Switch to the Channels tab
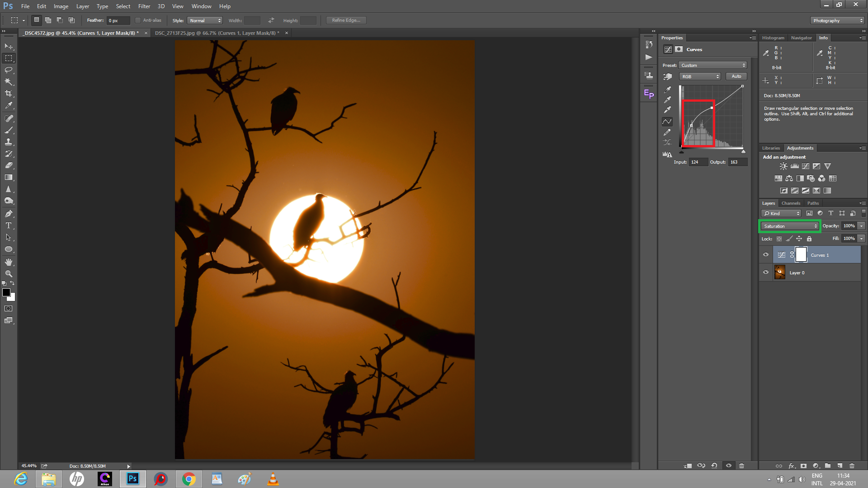This screenshot has width=868, height=488. [x=791, y=203]
